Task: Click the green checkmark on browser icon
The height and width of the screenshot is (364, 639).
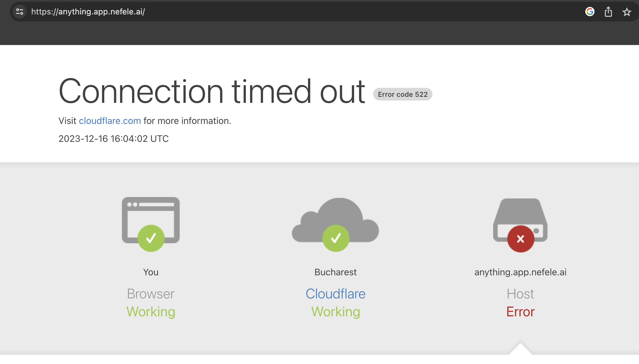Action: tap(151, 238)
